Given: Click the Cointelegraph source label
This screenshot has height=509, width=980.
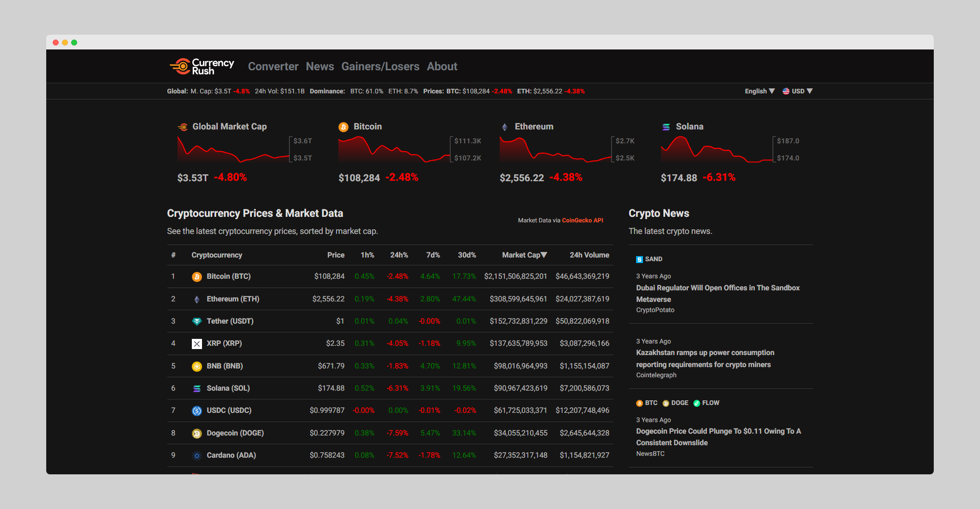Looking at the screenshot, I should 656,375.
